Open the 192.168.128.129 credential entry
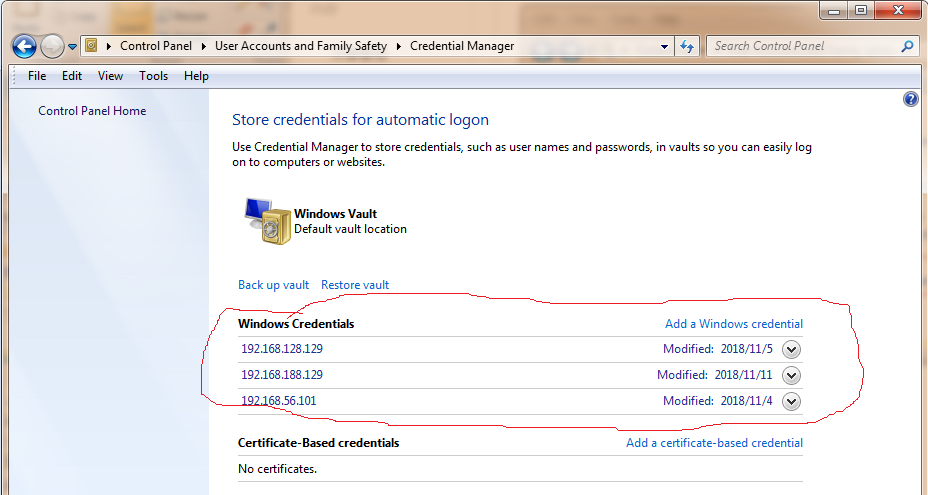The width and height of the screenshot is (928, 495). pos(282,349)
